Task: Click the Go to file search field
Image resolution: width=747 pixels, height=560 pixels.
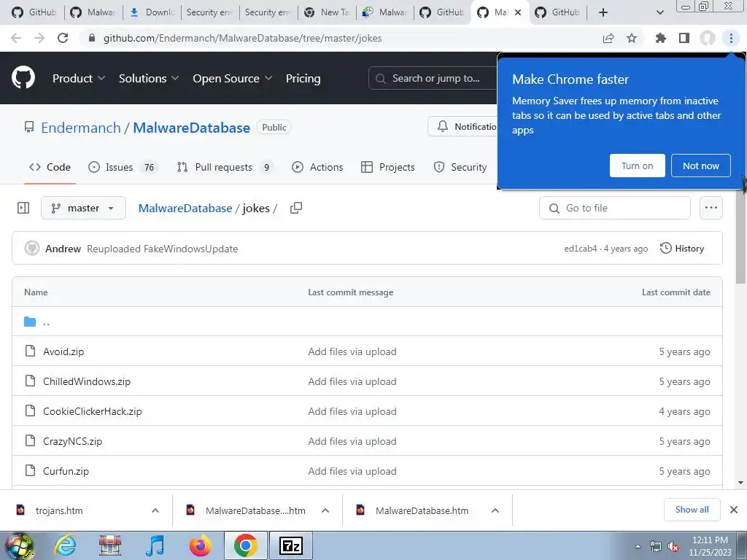Action: [614, 208]
